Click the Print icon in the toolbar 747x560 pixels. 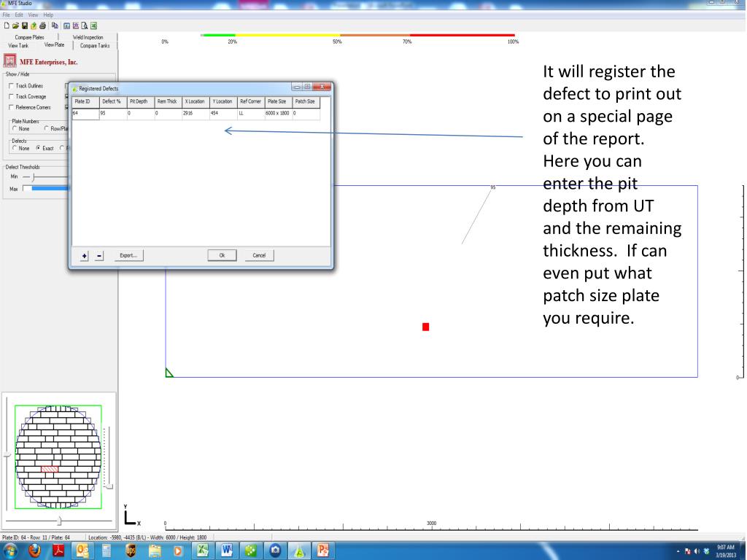tap(43, 25)
